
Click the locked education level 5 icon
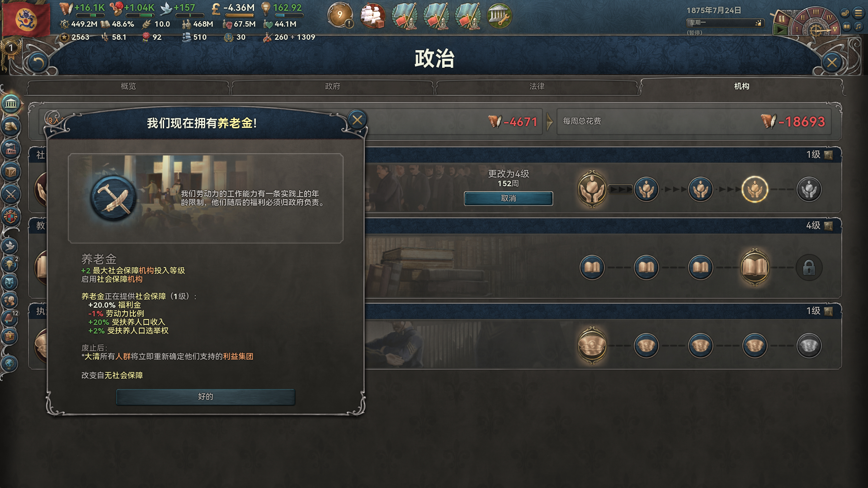coord(809,267)
